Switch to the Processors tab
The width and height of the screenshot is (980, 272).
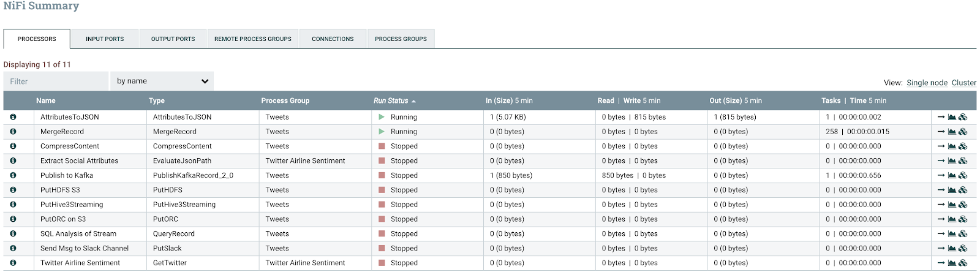pos(37,39)
